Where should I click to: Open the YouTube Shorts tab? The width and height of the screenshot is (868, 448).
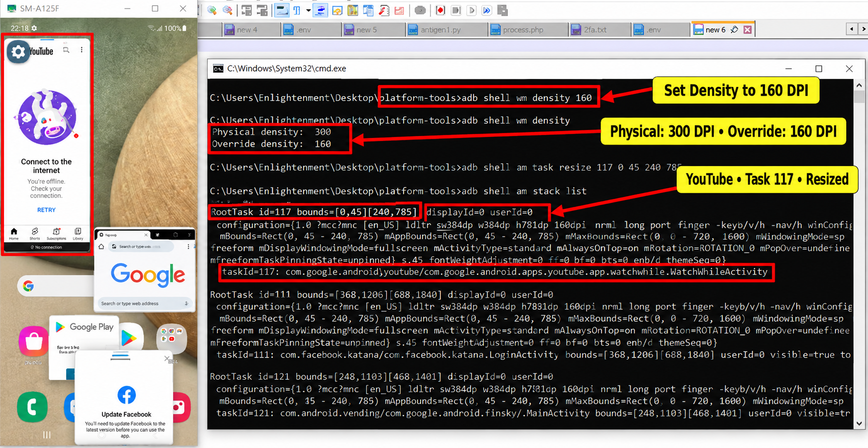coord(34,234)
